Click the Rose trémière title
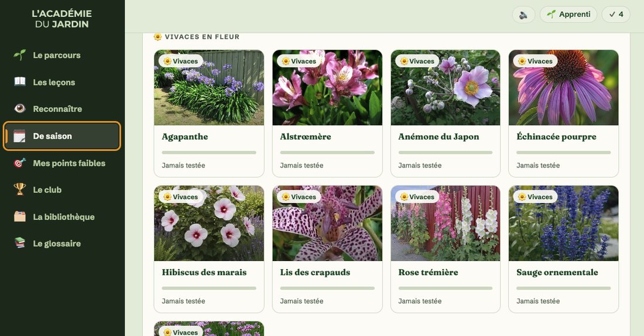Image resolution: width=644 pixels, height=336 pixels. click(x=428, y=272)
